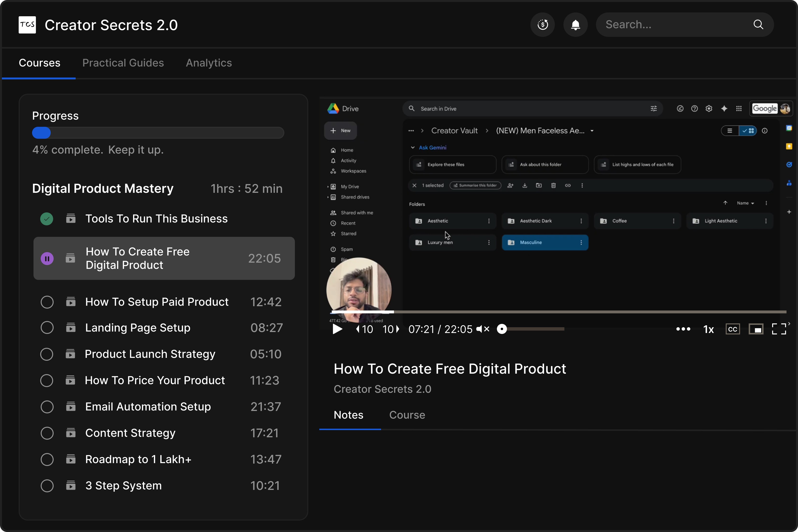Open the Course tab below video
Viewport: 798px width, 532px height.
click(x=407, y=415)
